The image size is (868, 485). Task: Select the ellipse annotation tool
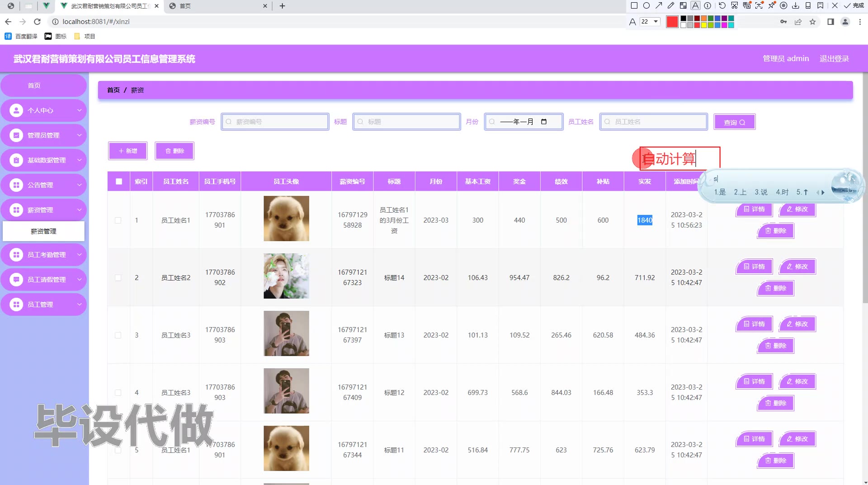coord(646,6)
